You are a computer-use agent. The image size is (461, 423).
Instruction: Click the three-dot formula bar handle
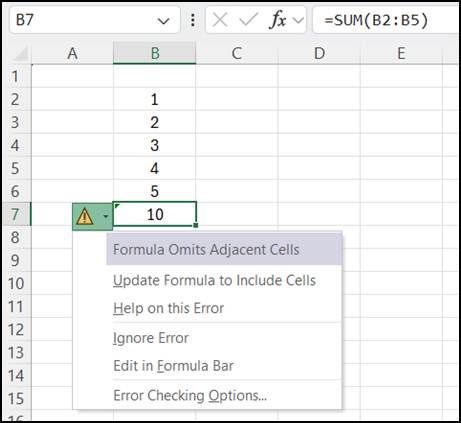tap(193, 20)
